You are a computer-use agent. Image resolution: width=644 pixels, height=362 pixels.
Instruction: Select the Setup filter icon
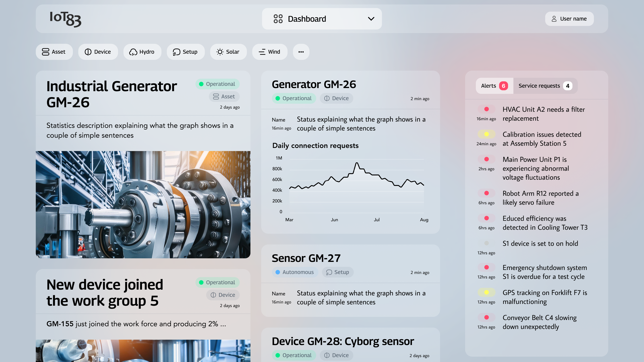coord(176,52)
